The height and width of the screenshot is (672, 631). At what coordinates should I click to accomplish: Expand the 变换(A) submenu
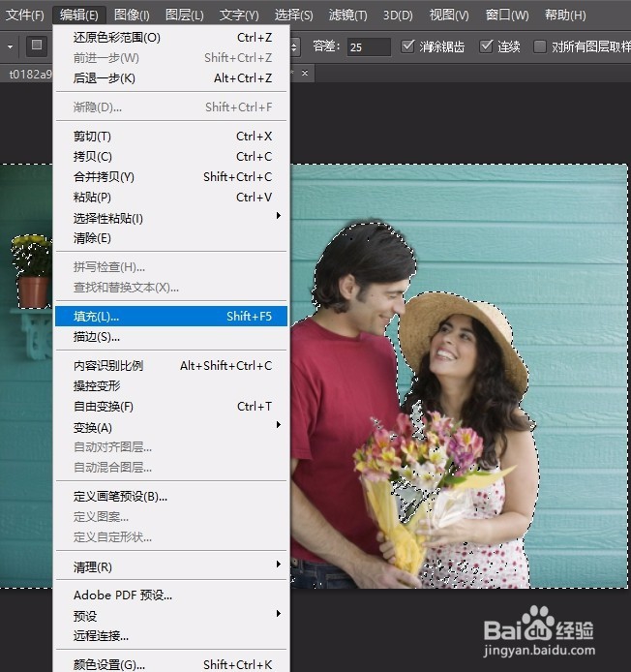pyautogui.click(x=171, y=427)
